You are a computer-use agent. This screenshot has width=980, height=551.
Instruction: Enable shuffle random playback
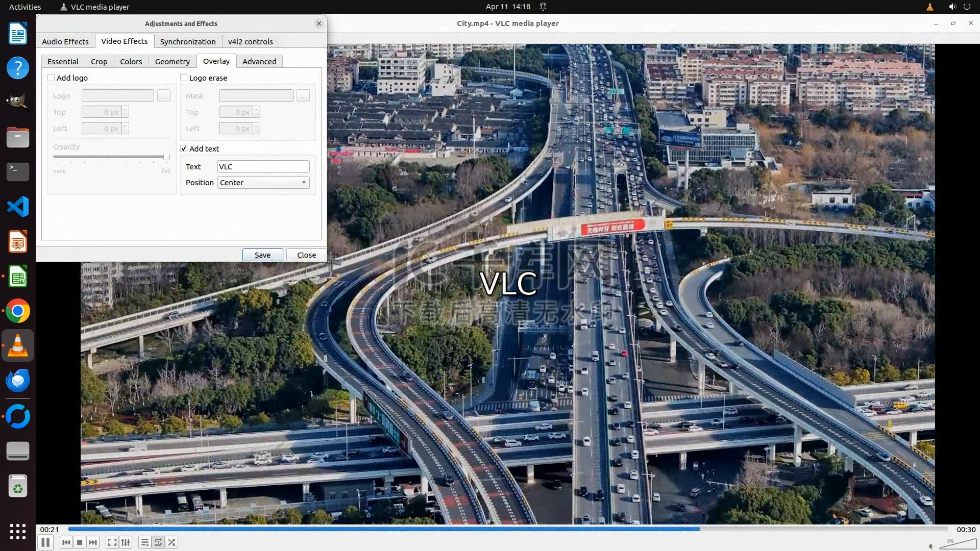(x=172, y=542)
